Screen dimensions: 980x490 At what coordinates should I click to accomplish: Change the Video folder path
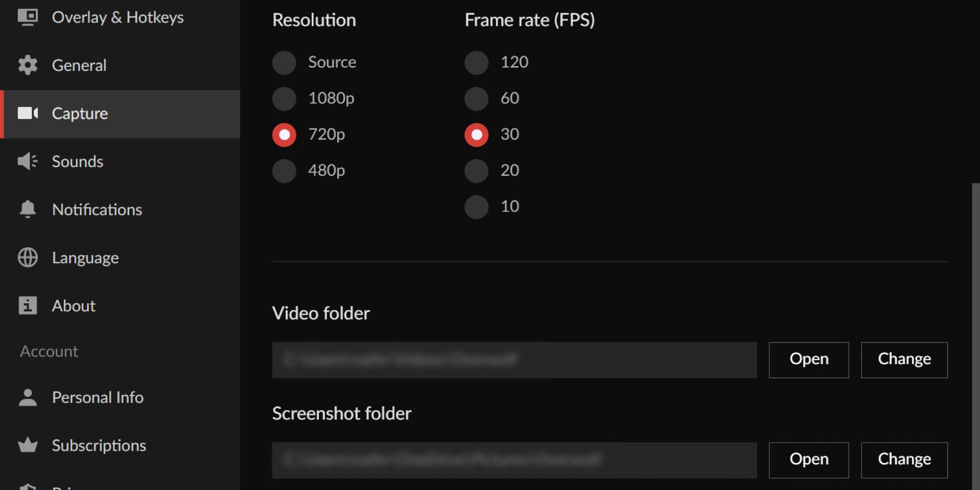[x=904, y=360]
